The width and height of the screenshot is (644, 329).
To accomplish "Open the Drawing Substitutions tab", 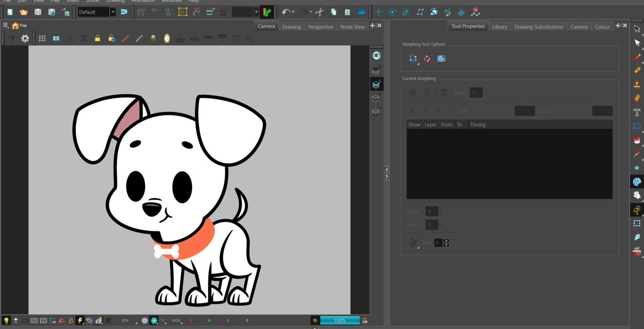I will point(539,27).
